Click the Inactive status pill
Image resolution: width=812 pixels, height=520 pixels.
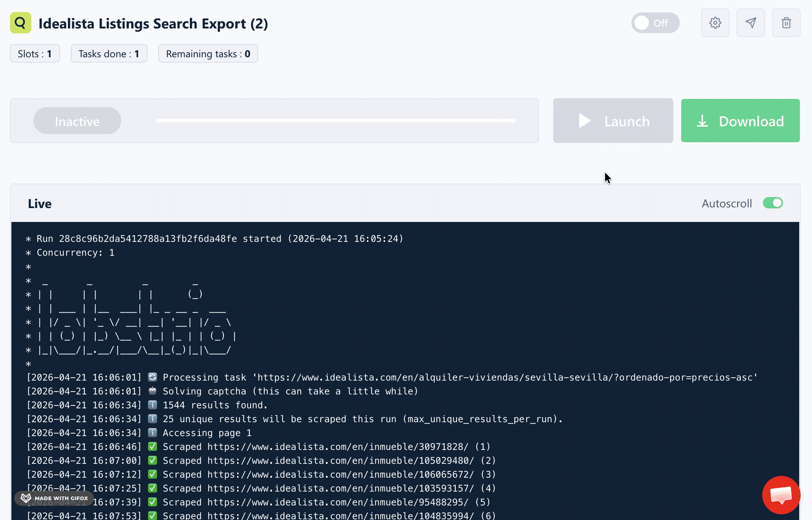tap(77, 121)
